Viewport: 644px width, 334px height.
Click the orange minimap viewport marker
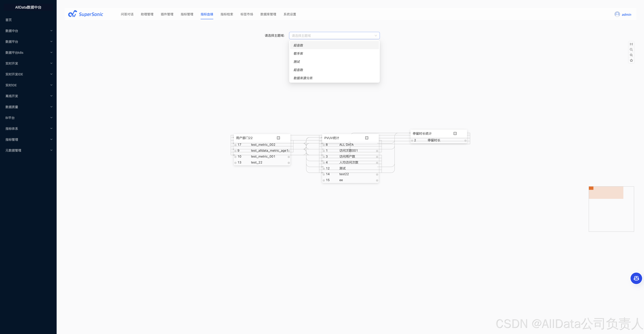tap(591, 188)
